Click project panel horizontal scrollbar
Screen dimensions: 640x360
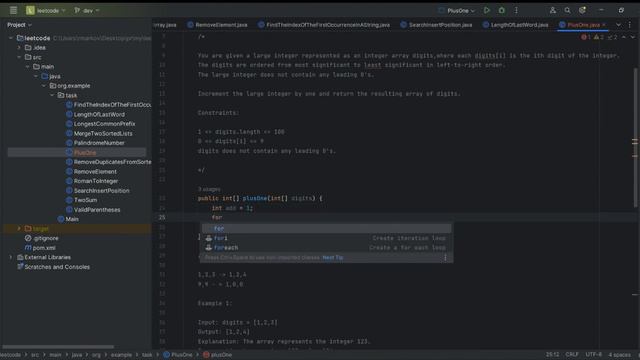pos(58,347)
